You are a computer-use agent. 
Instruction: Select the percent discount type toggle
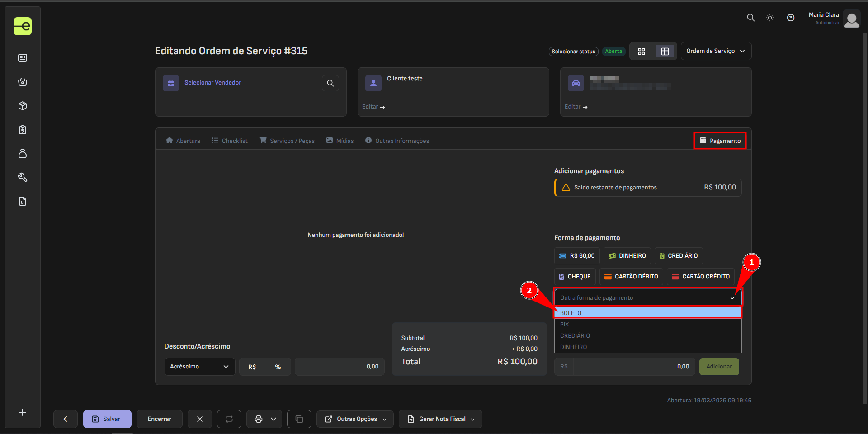coord(278,367)
